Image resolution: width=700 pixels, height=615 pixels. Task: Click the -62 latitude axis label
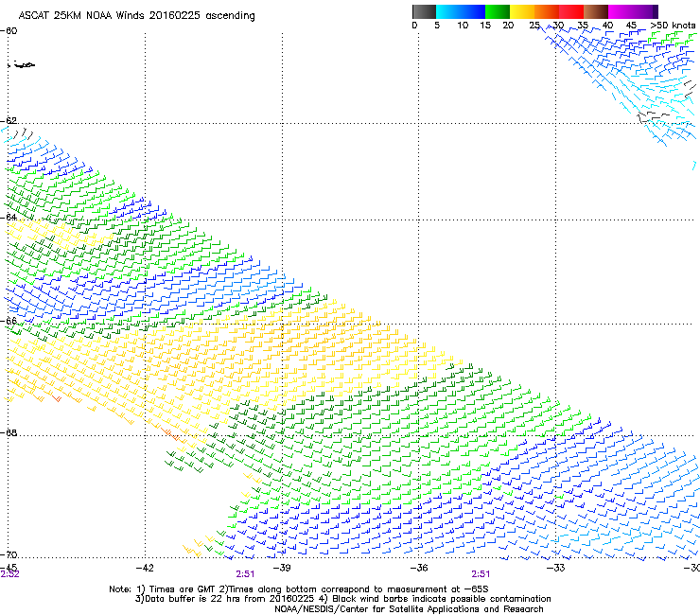point(9,120)
